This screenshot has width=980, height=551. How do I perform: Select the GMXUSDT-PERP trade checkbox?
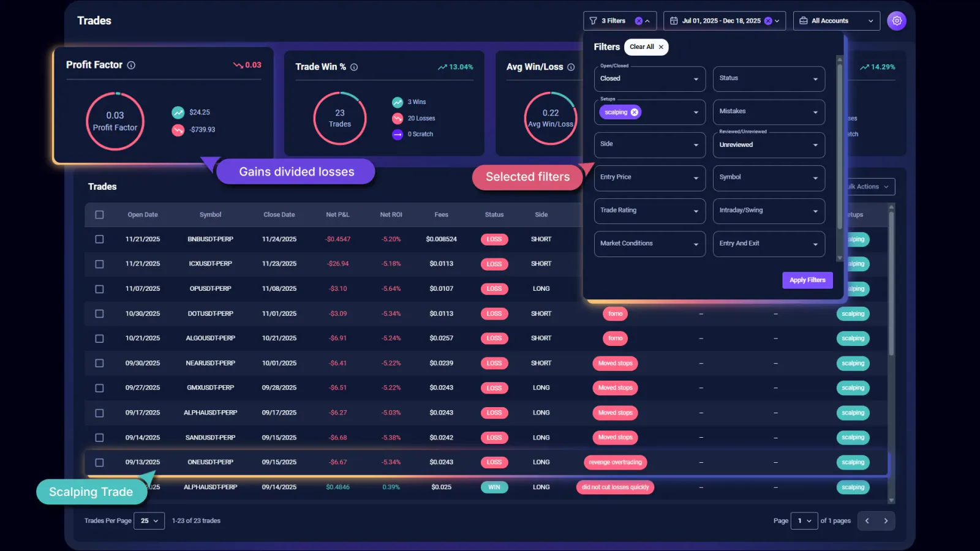(99, 388)
